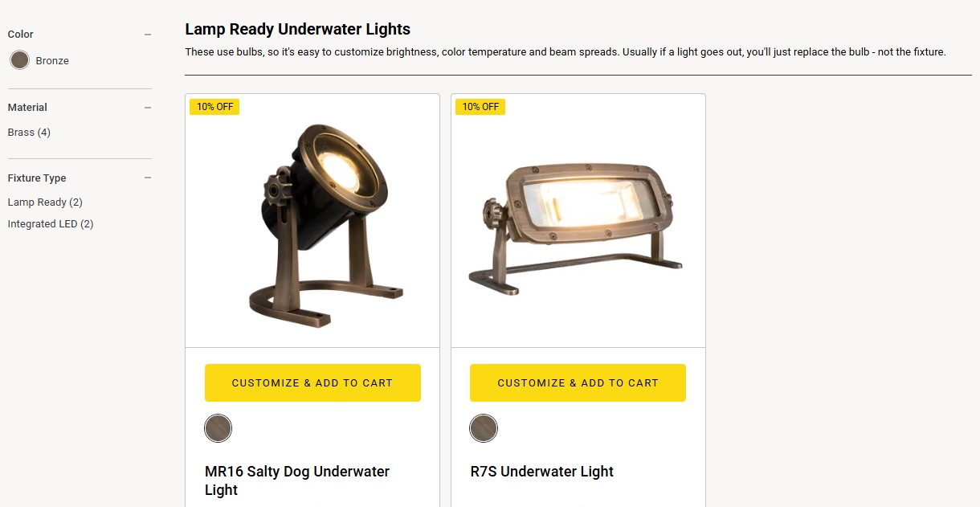This screenshot has width=980, height=507.
Task: Click 10% OFF badge on R7S card
Action: point(480,107)
